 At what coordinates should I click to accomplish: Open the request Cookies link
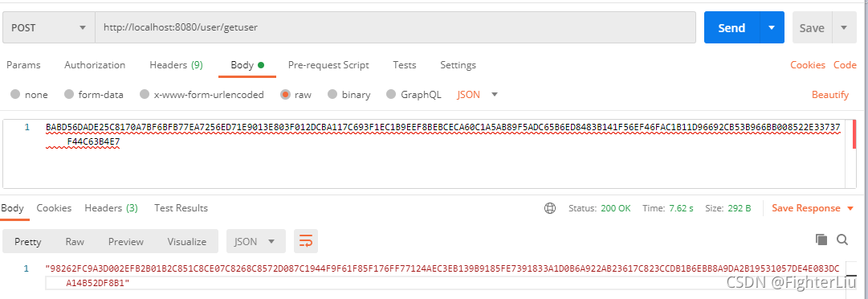(808, 65)
